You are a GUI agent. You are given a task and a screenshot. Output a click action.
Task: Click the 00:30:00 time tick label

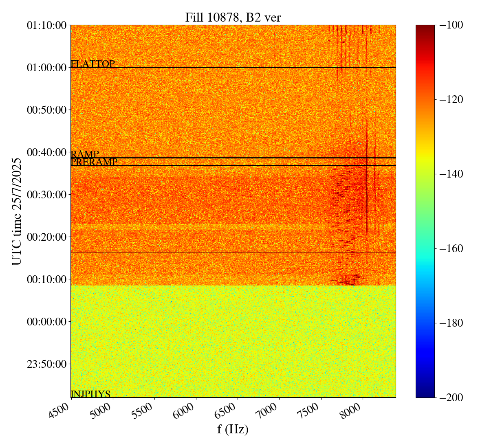tap(46, 195)
